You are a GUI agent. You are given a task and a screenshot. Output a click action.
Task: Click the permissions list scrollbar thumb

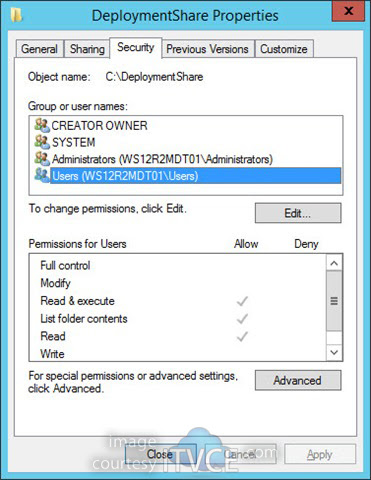click(334, 301)
